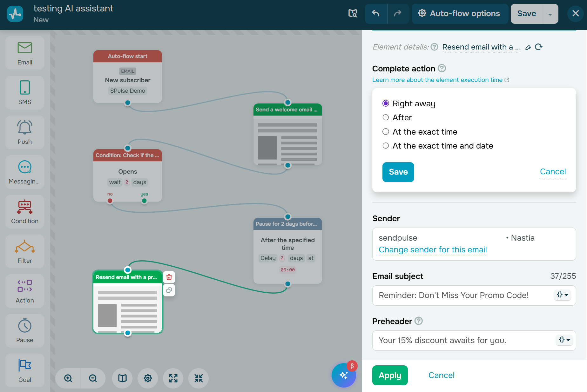587x392 pixels.
Task: Select the Condition element in the sidebar
Action: (24, 211)
